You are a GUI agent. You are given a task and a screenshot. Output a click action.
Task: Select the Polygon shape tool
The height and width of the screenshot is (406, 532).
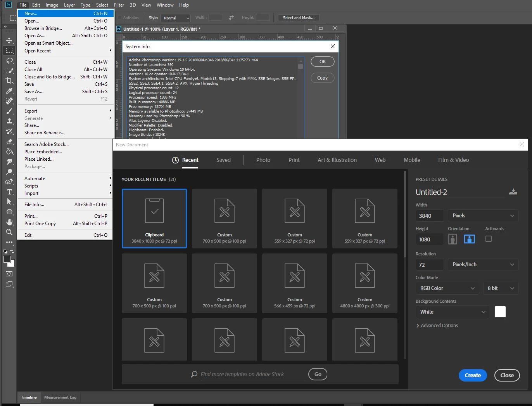[x=9, y=212]
